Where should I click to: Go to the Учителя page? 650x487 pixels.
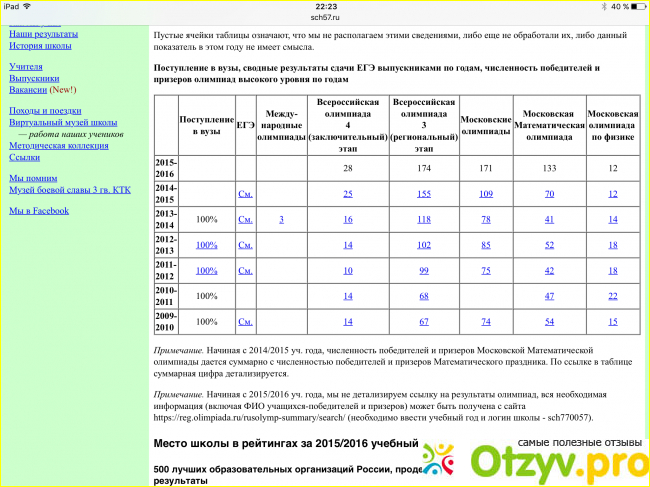[25, 66]
